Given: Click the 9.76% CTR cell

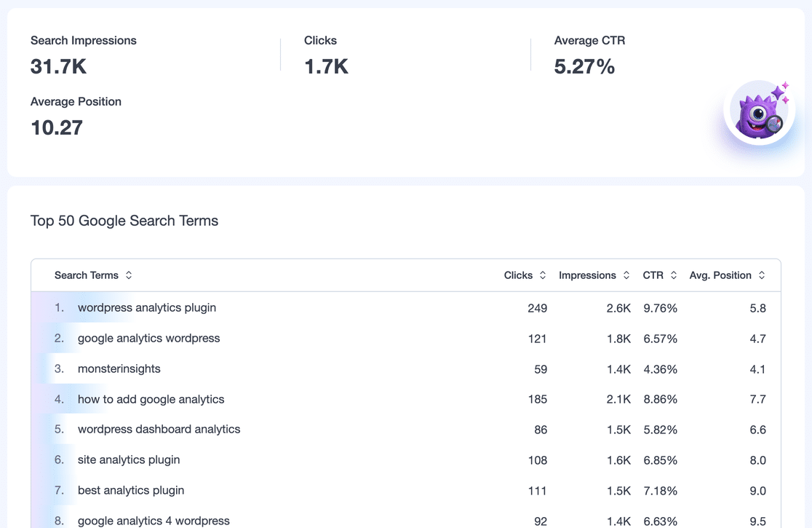Looking at the screenshot, I should [660, 308].
